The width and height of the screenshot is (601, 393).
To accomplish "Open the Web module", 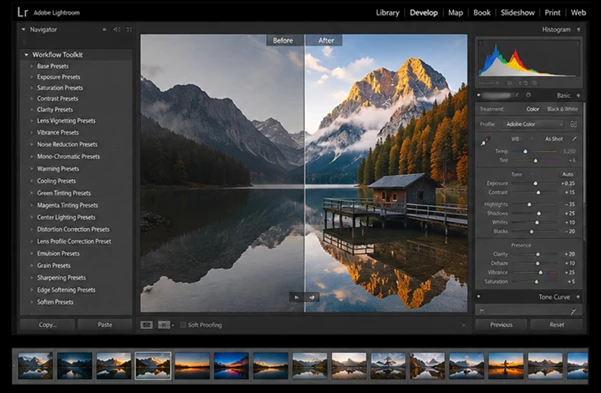I will click(x=578, y=13).
